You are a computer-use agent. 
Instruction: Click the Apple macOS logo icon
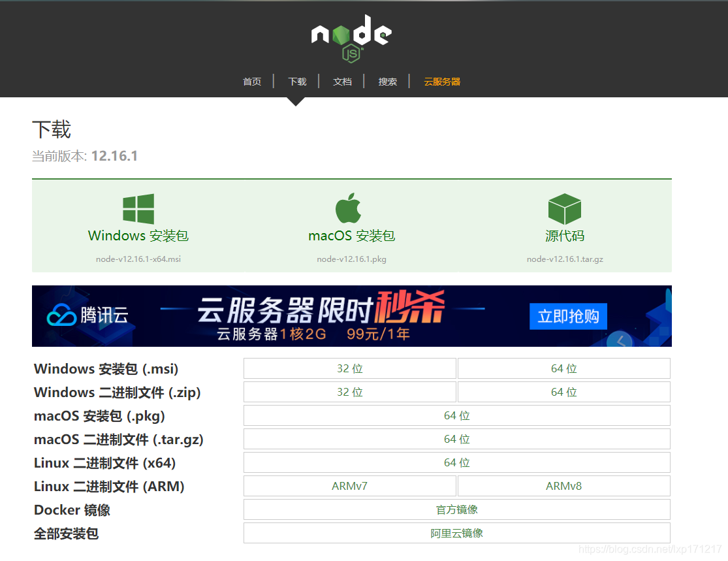[348, 208]
